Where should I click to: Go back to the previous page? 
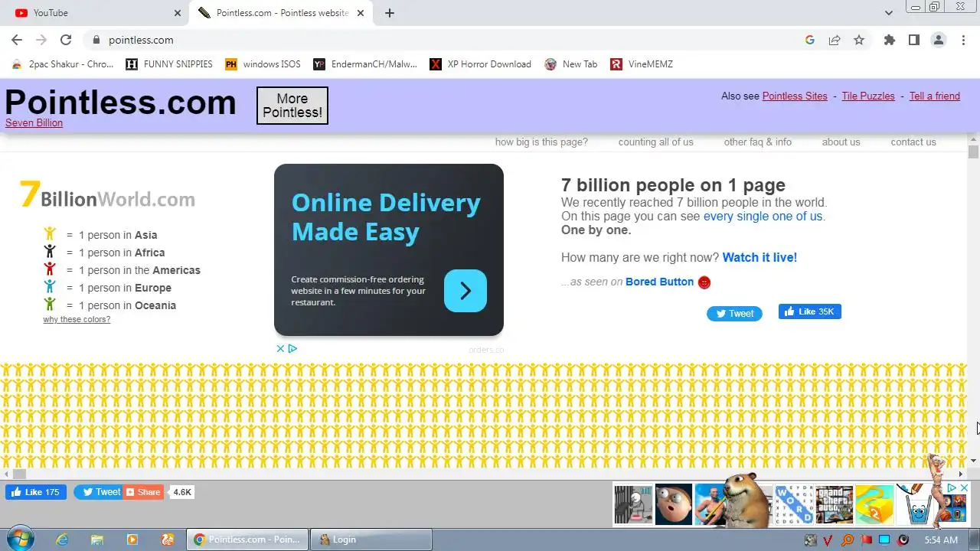click(x=17, y=40)
